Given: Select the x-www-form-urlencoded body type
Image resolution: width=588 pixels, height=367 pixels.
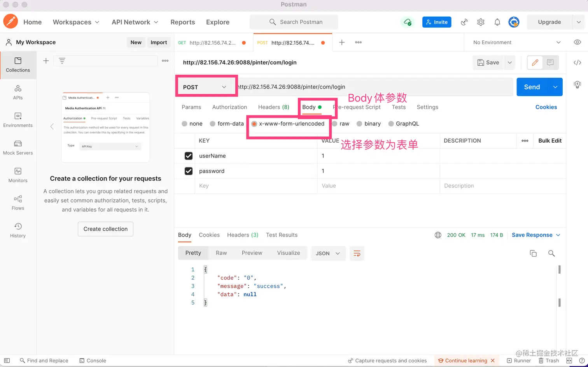Looking at the screenshot, I should pos(254,124).
